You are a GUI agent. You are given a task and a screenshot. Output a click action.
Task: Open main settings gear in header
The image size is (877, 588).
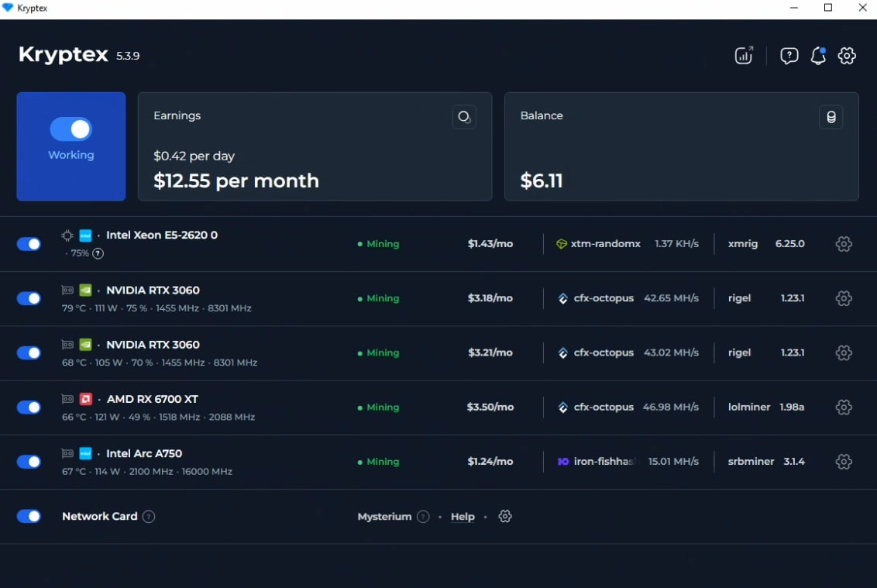pos(847,56)
